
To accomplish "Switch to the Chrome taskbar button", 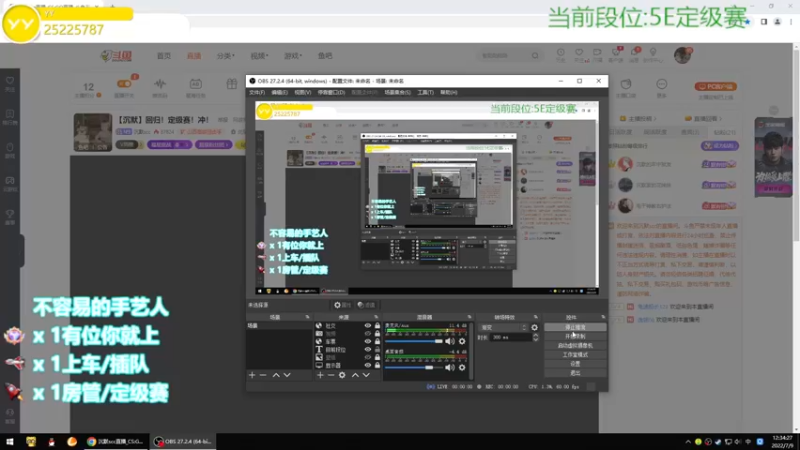I will pyautogui.click(x=115, y=441).
